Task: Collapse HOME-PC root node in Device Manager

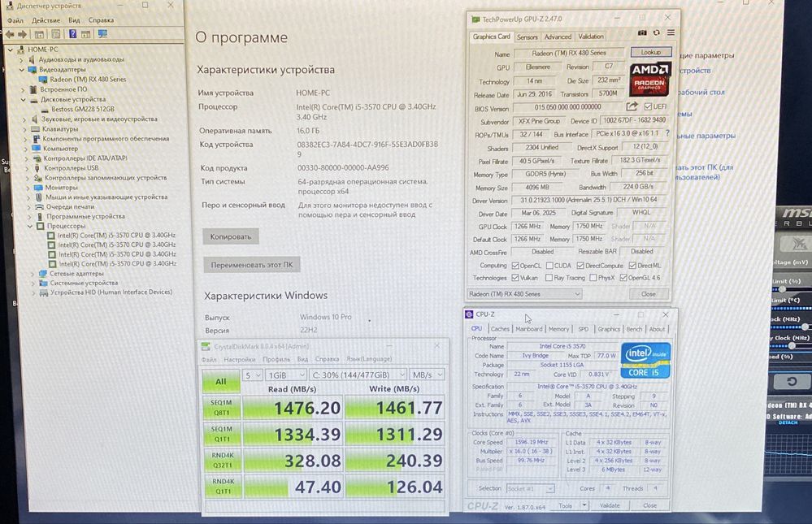Action: point(11,50)
